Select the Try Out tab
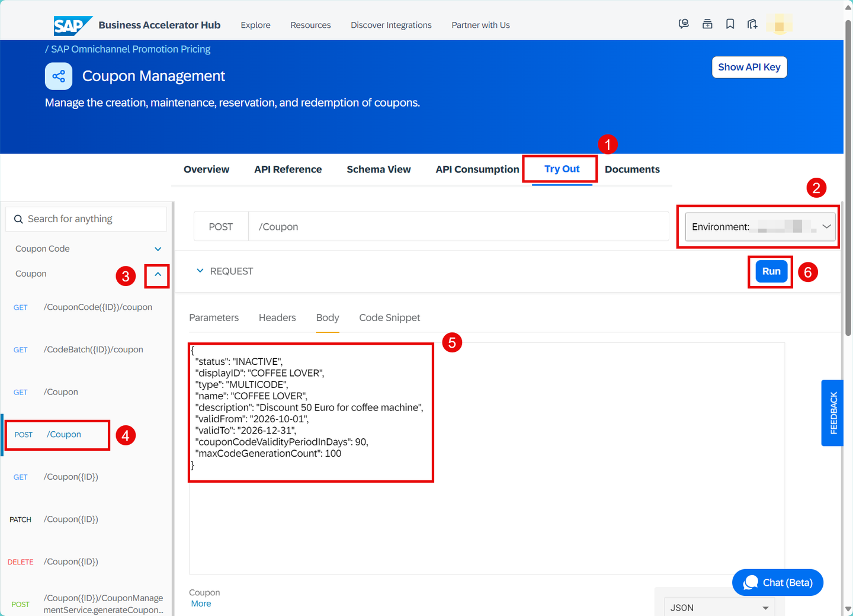Screen dimensions: 853x616 562,169
